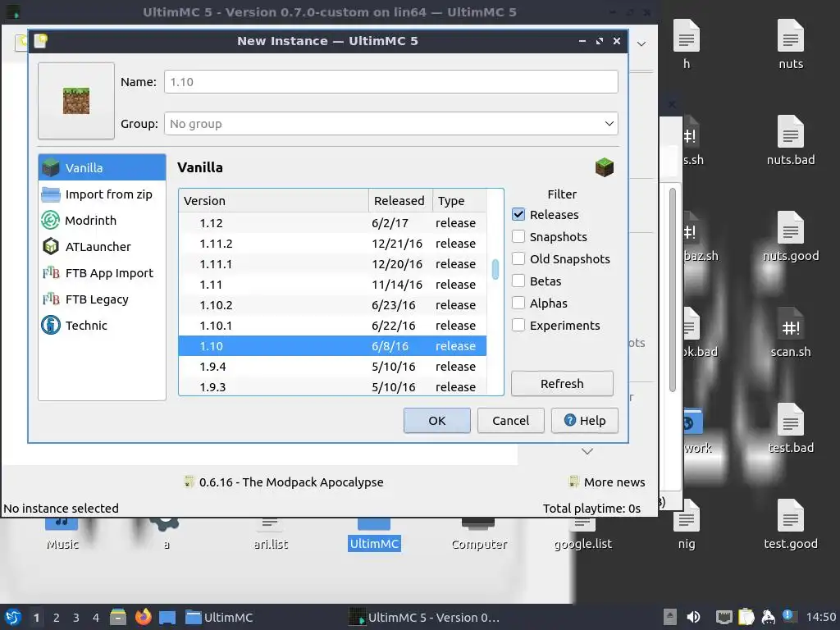The height and width of the screenshot is (630, 840).
Task: Select version 1.11.1 row
Action: (333, 264)
